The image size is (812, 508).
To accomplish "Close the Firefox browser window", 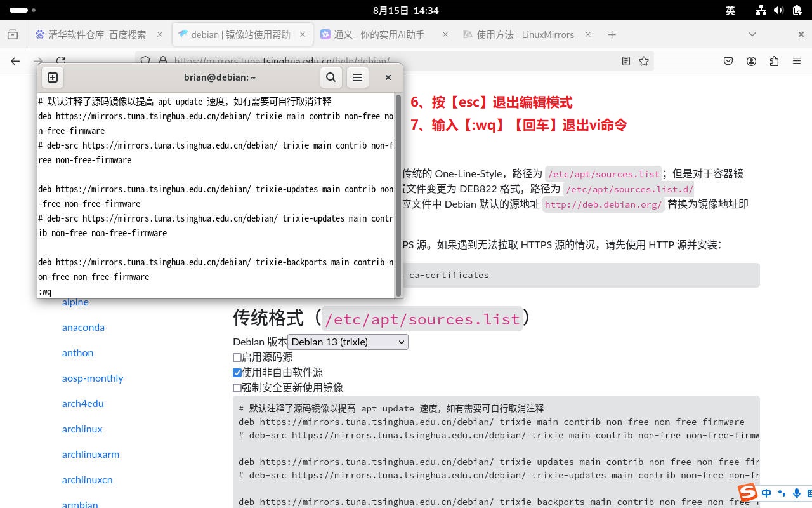I will click(801, 34).
